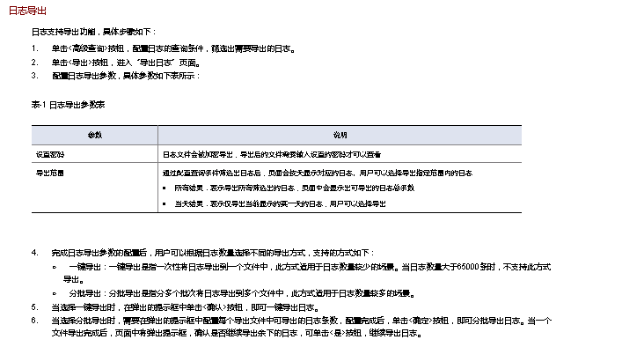Click the 说明 table column header
The image size is (644, 347).
(x=340, y=135)
